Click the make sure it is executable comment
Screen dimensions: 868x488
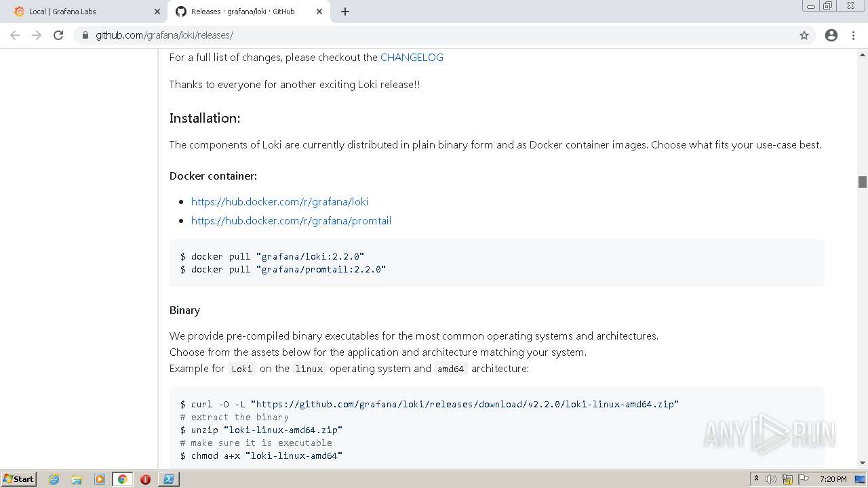point(256,443)
